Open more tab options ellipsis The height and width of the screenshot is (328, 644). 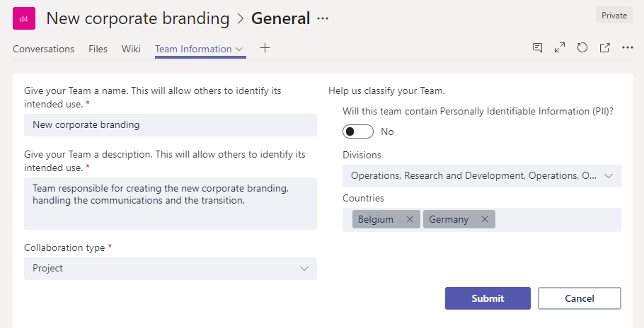click(x=627, y=48)
